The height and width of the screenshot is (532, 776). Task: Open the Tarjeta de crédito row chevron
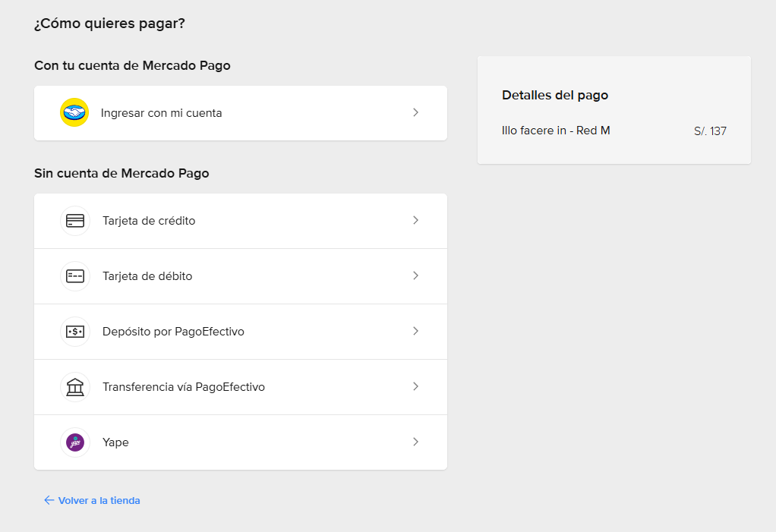point(415,220)
